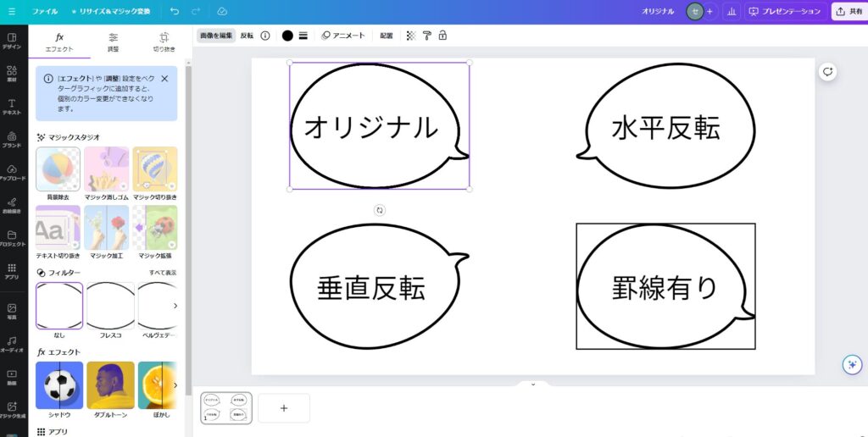This screenshot has height=437, width=868.
Task: Select the copy style paint roller icon
Action: tap(426, 36)
